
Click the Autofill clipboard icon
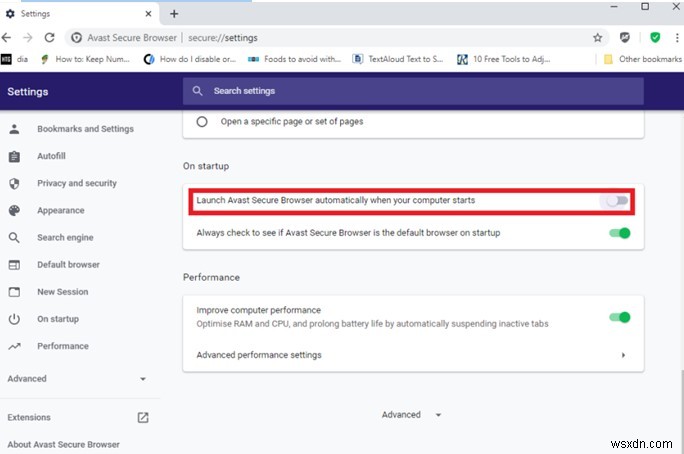[14, 156]
